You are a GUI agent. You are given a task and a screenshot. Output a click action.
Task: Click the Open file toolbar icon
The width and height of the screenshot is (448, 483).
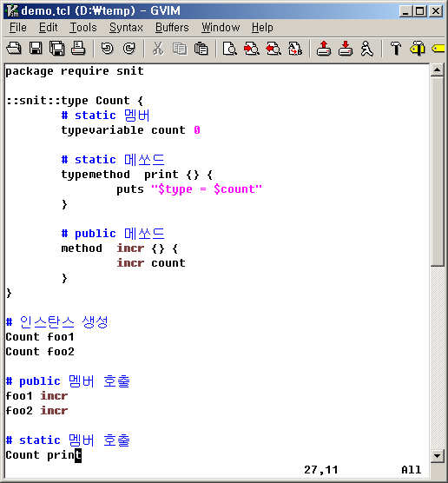[14, 49]
